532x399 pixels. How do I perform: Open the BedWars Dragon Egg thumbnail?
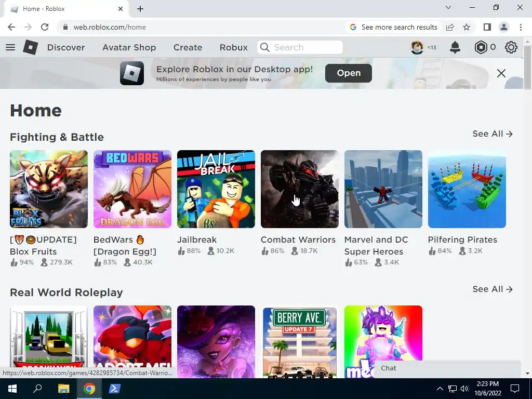[132, 189]
